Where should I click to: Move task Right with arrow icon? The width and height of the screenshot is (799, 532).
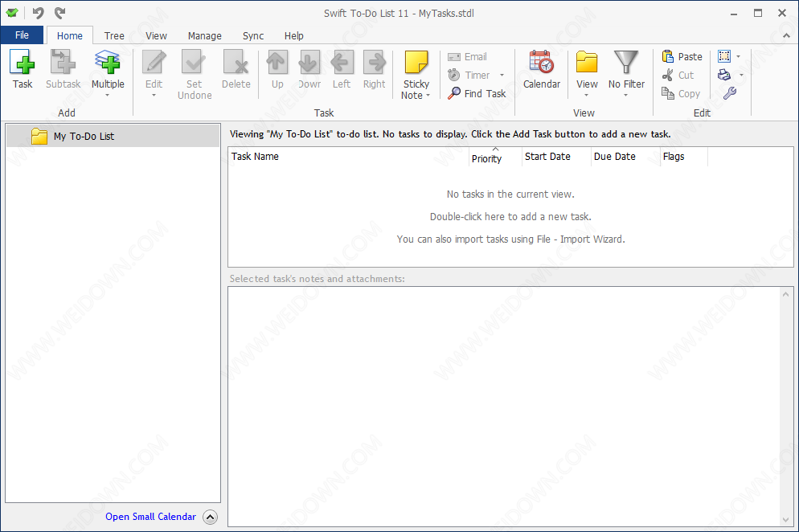coord(374,62)
